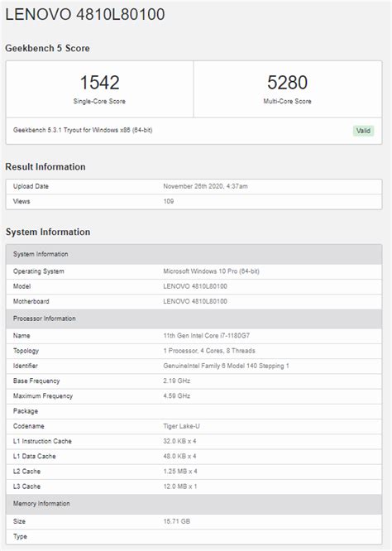392x551 pixels.
Task: Click the Geekbench 5.3.1 Tryout version text
Action: [83, 130]
